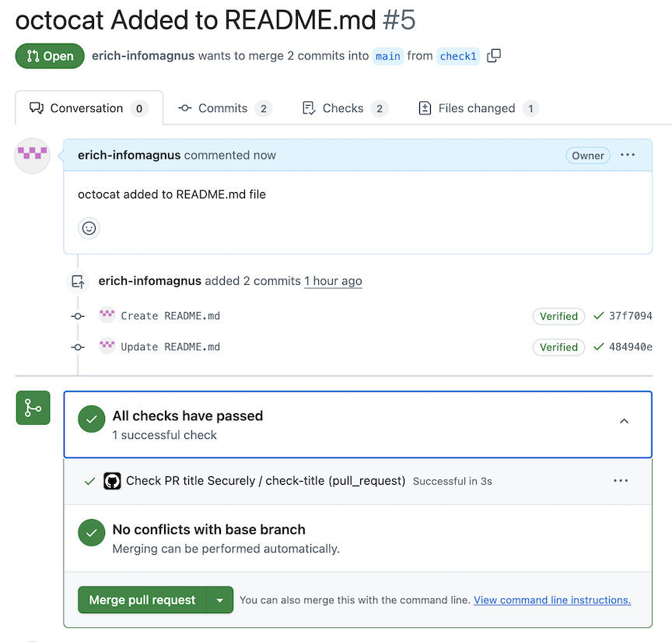The height and width of the screenshot is (642, 672).
Task: Copy the check1 branch name
Action: [494, 56]
